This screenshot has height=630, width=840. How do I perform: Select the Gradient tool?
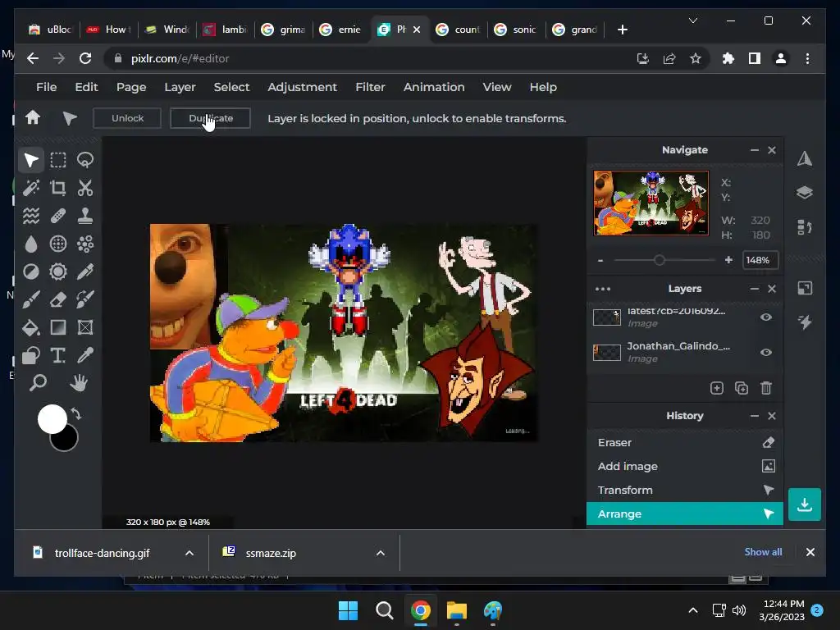[58, 327]
